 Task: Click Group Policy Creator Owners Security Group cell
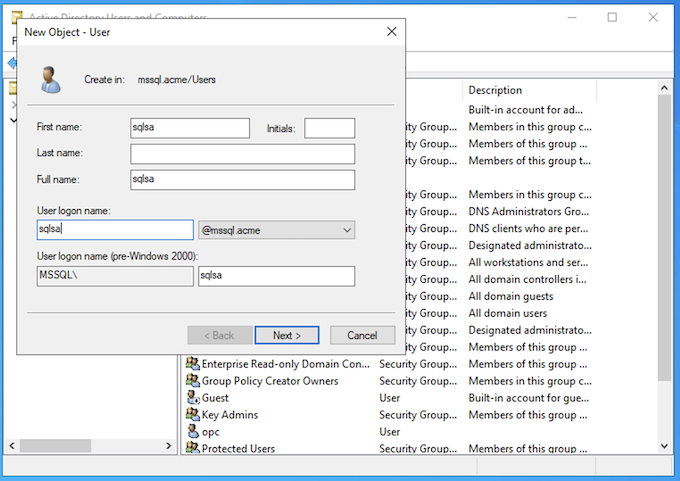(x=418, y=381)
